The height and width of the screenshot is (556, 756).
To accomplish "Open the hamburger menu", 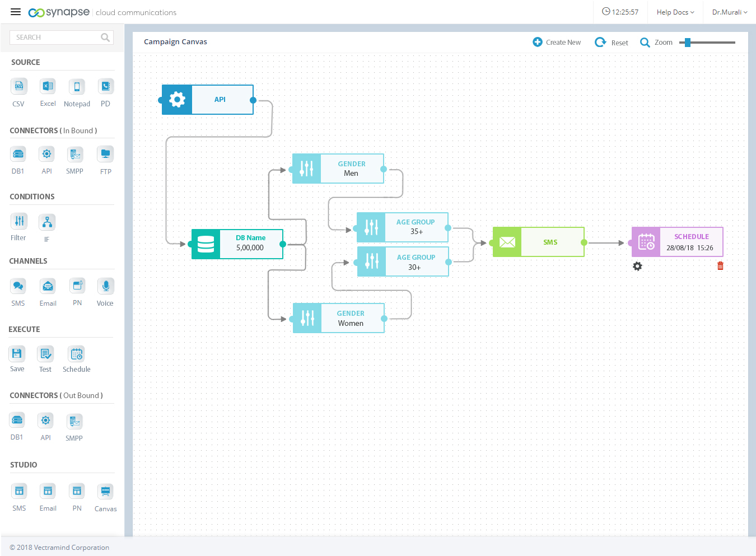I will (16, 12).
